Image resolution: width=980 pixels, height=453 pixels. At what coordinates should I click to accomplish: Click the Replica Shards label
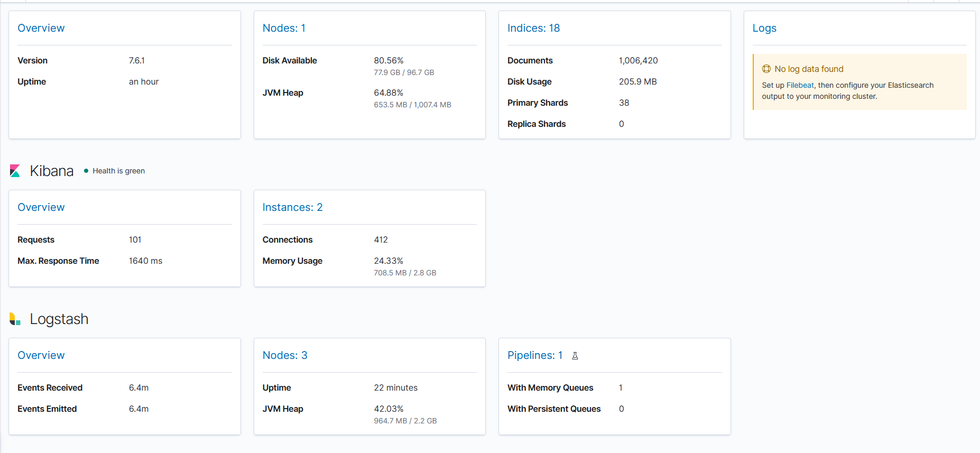537,124
